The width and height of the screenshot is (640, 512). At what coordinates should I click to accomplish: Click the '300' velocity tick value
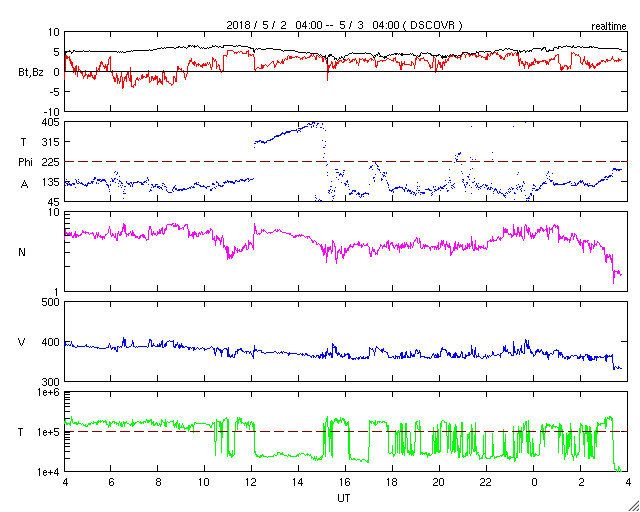pos(52,382)
